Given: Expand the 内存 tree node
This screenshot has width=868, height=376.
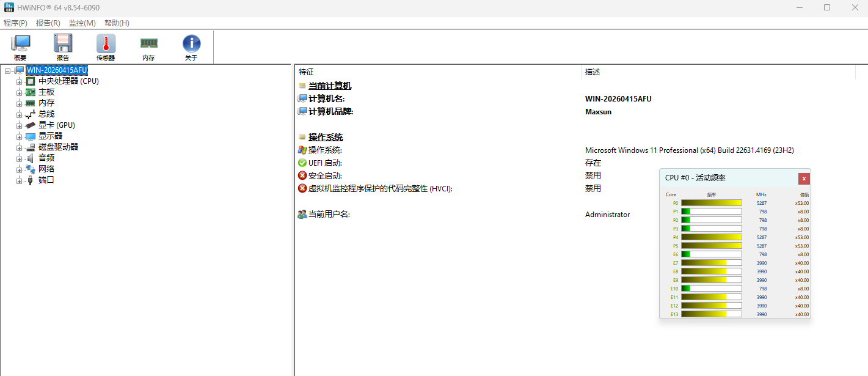Looking at the screenshot, I should coord(19,103).
